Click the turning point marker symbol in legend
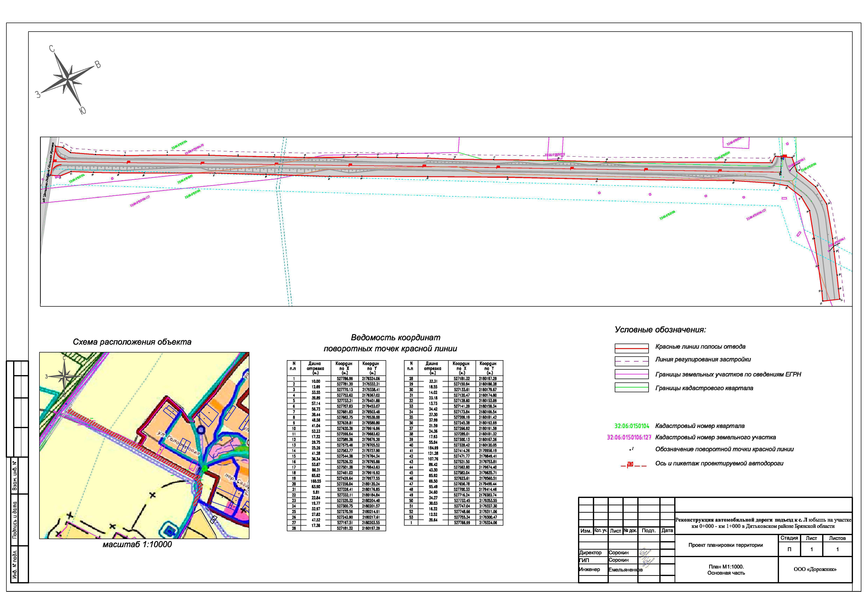Screen dimensions: 868x614 tap(631, 449)
